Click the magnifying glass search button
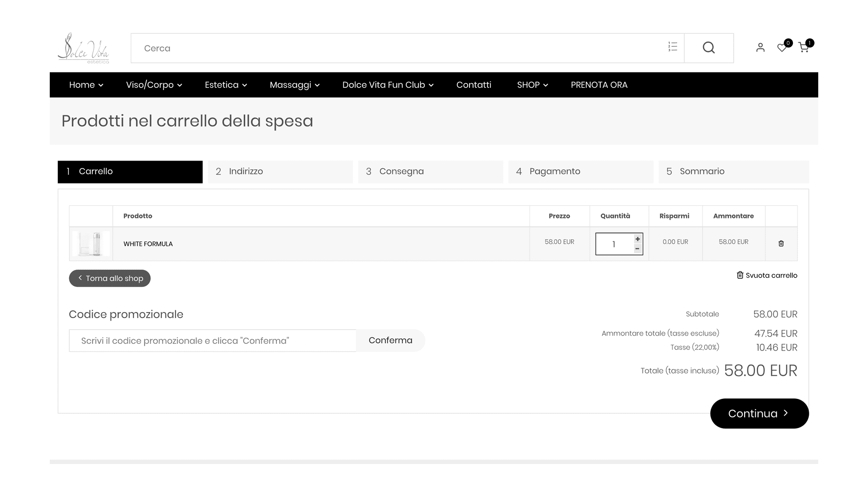This screenshot has width=868, height=488. [x=709, y=48]
